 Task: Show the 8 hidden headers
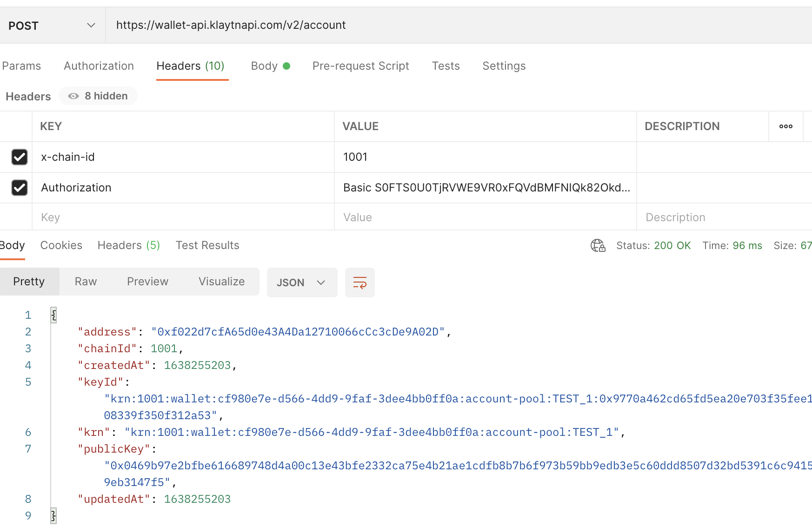pos(98,96)
